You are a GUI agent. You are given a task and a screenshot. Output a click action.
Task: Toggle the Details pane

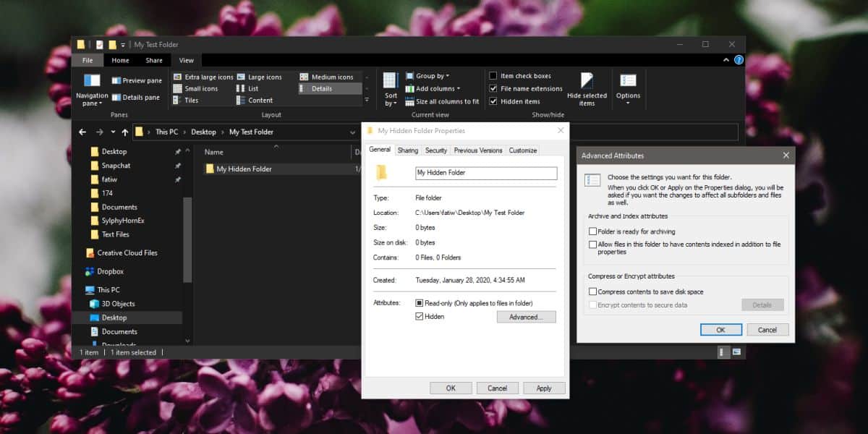tap(136, 97)
